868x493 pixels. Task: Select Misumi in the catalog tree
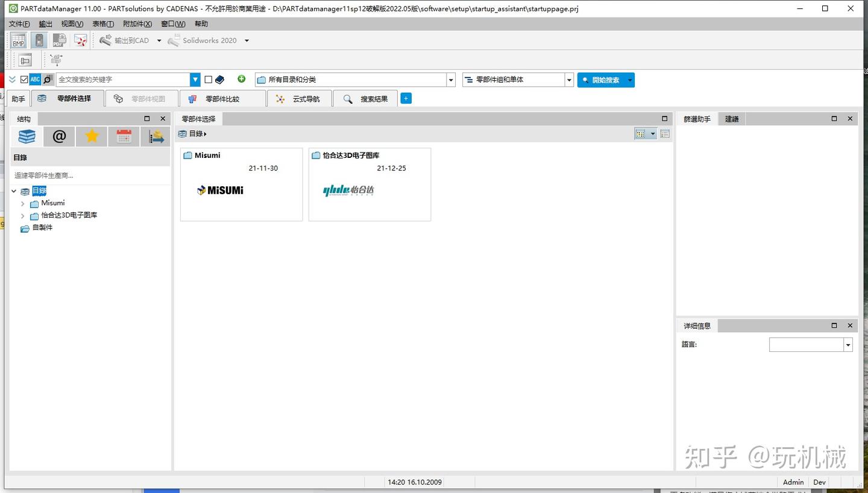(x=52, y=203)
